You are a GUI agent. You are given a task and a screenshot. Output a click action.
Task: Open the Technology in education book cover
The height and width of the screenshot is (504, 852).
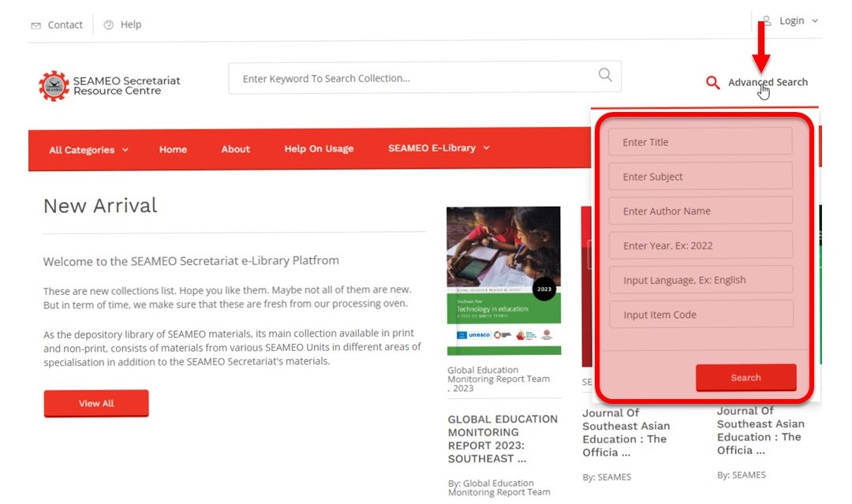(503, 281)
